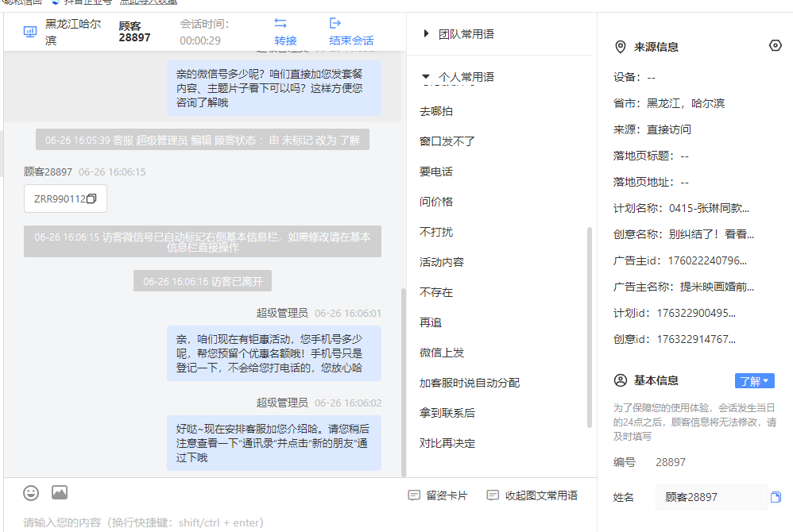The height and width of the screenshot is (532, 793).
Task: Select the 微信上发 quick phrase
Action: (442, 353)
